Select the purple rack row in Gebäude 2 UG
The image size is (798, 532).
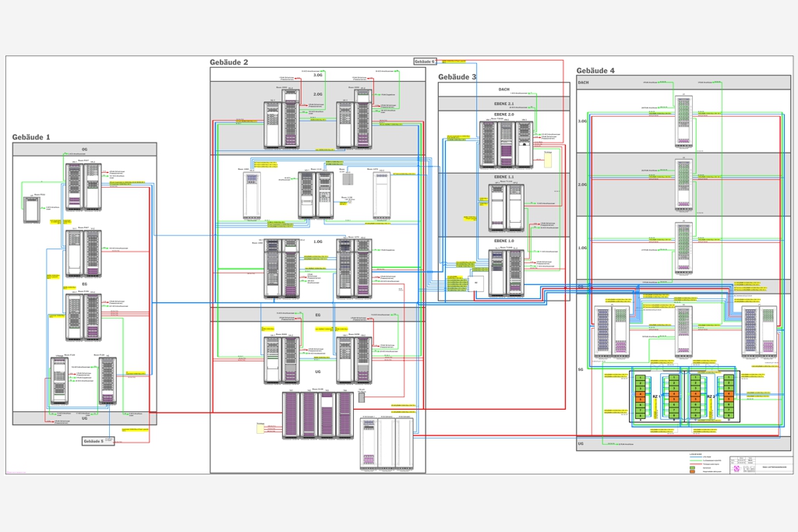(318, 415)
